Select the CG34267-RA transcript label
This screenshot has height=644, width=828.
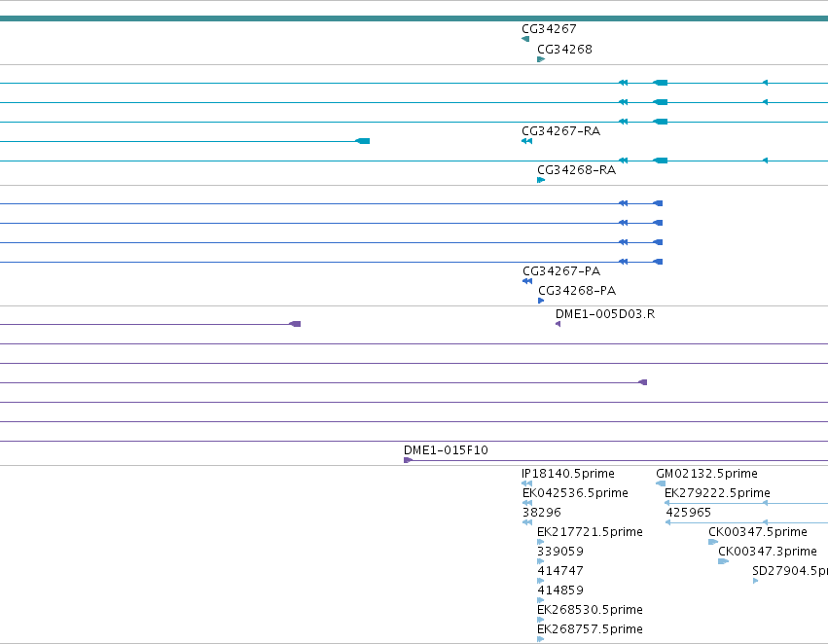coord(560,131)
